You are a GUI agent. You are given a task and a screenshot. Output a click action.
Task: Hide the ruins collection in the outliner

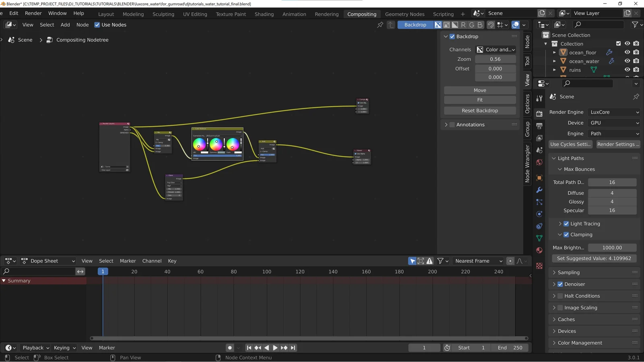(x=627, y=70)
